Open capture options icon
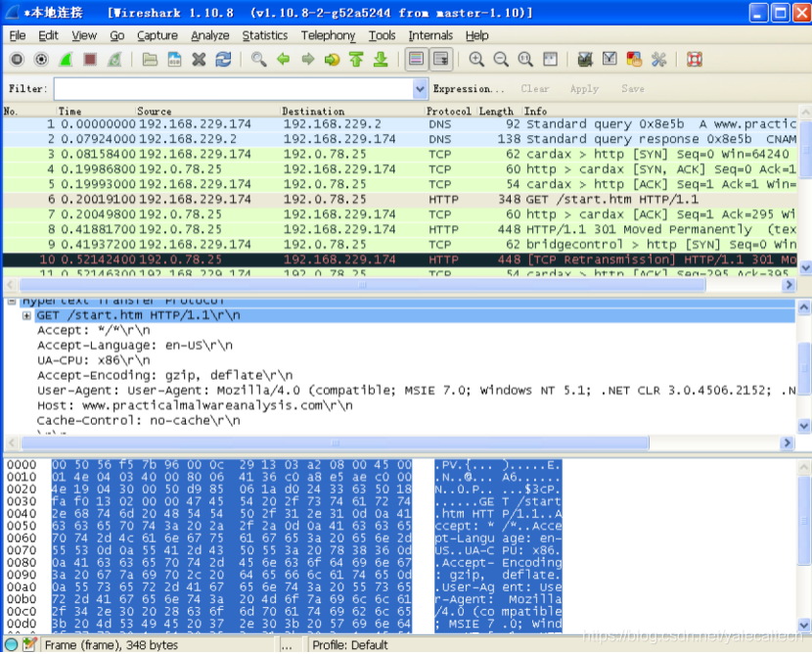This screenshot has height=654, width=812. tap(41, 59)
